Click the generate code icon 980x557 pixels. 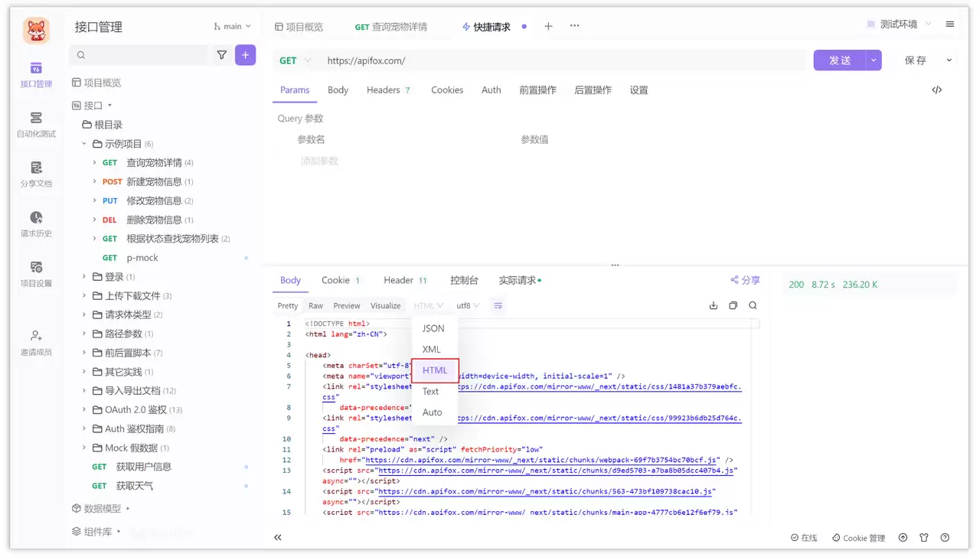click(936, 90)
